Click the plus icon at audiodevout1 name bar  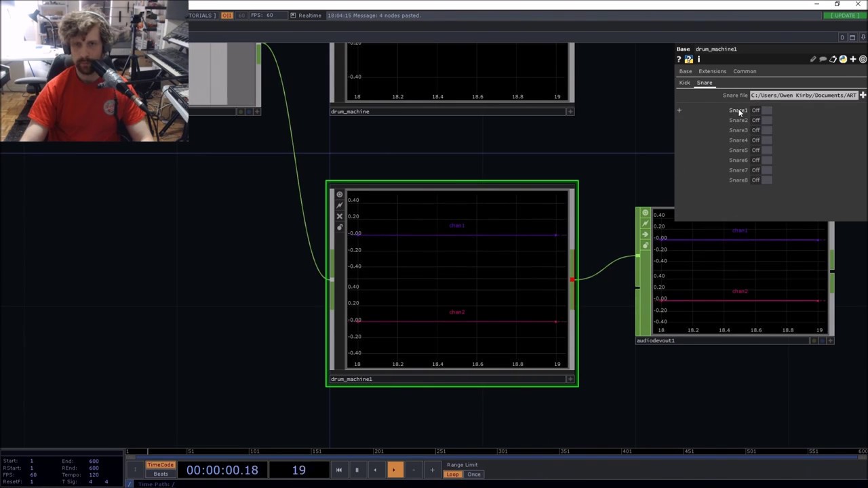point(830,340)
